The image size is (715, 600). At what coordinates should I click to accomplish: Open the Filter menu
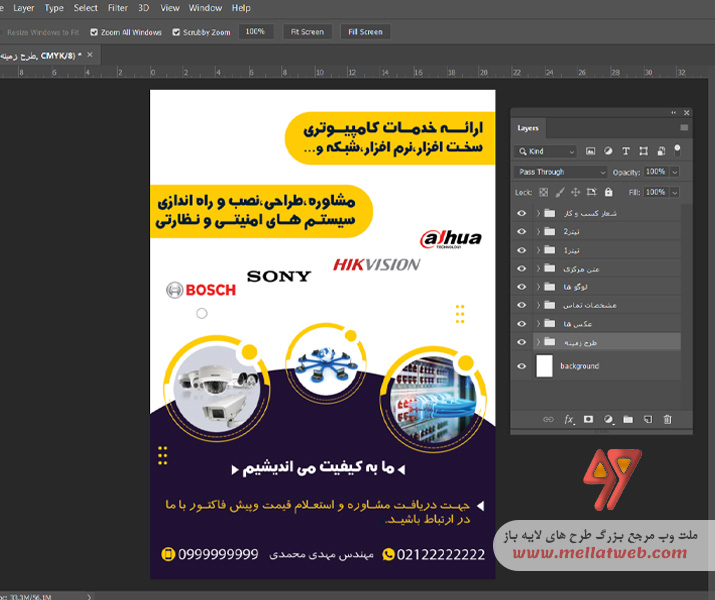pyautogui.click(x=118, y=8)
